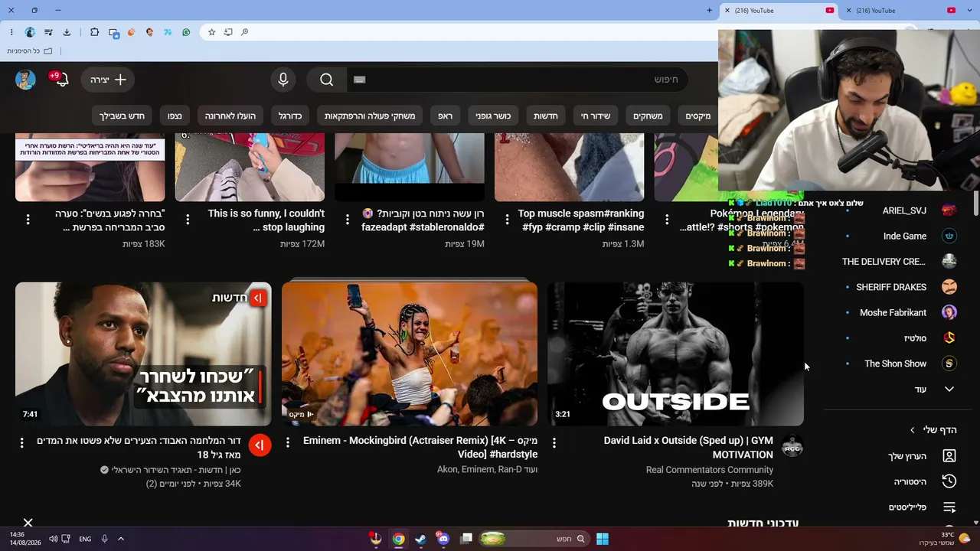The width and height of the screenshot is (980, 551).
Task: Select the נצפו filter chip
Action: click(x=175, y=116)
